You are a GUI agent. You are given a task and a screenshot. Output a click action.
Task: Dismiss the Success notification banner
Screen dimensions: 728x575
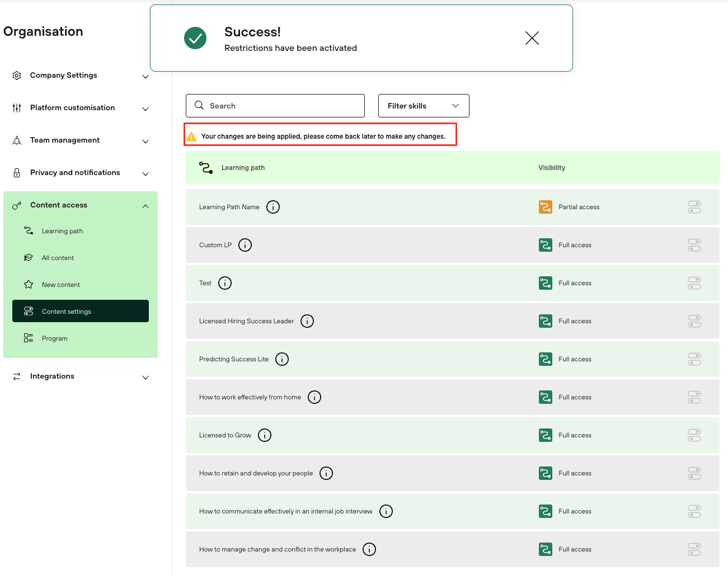click(532, 38)
